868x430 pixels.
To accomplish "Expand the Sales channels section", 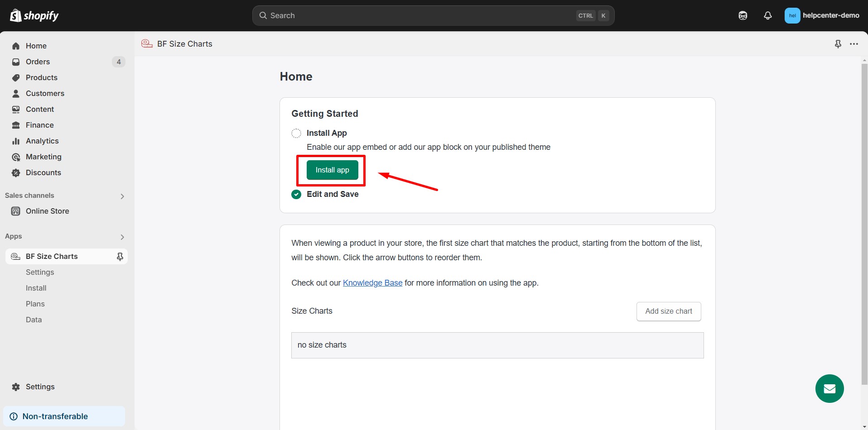I will click(122, 196).
